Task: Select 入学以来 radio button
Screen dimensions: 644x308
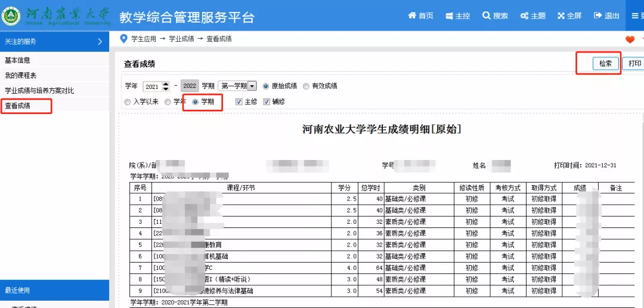Action: point(128,101)
